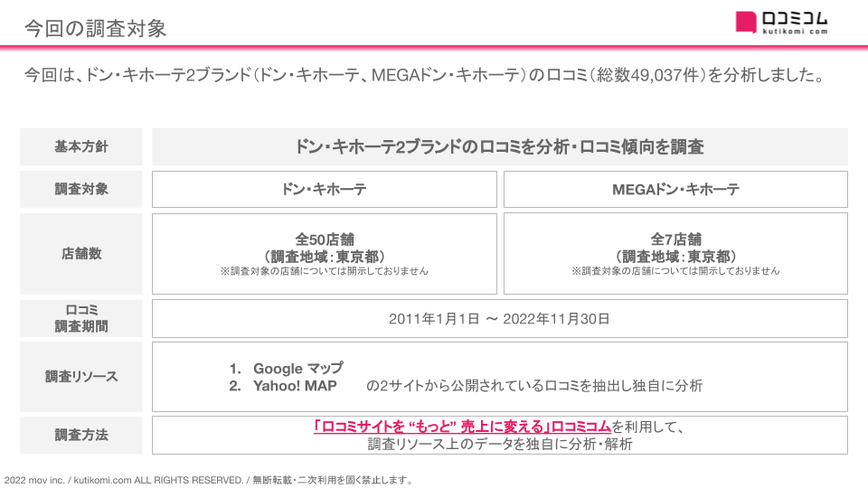
Task: Click the （調査地域：東京都） text under 全7店舗
Action: pyautogui.click(x=676, y=257)
